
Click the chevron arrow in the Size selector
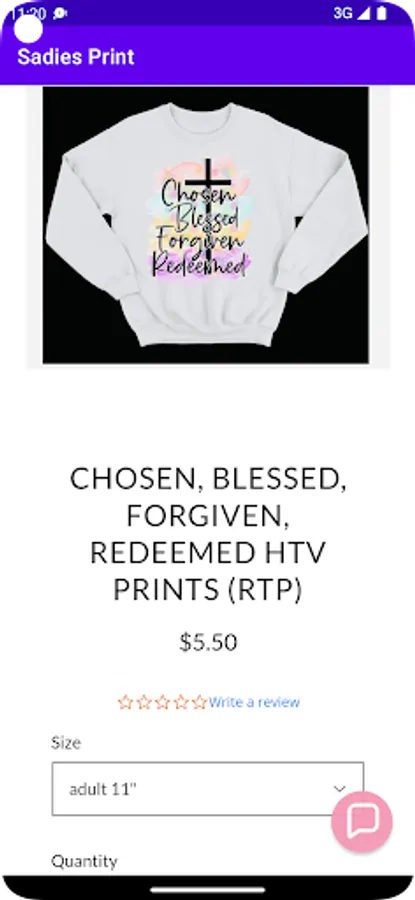click(x=340, y=789)
